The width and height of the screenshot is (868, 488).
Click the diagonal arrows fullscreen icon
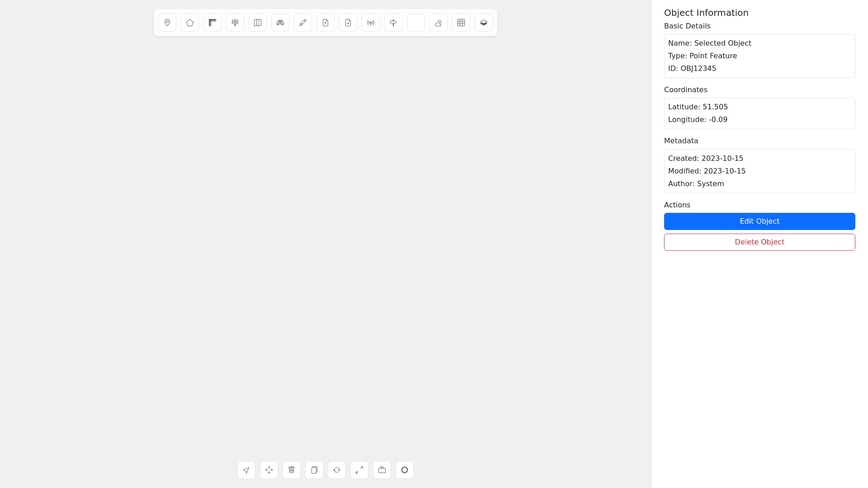click(x=359, y=470)
